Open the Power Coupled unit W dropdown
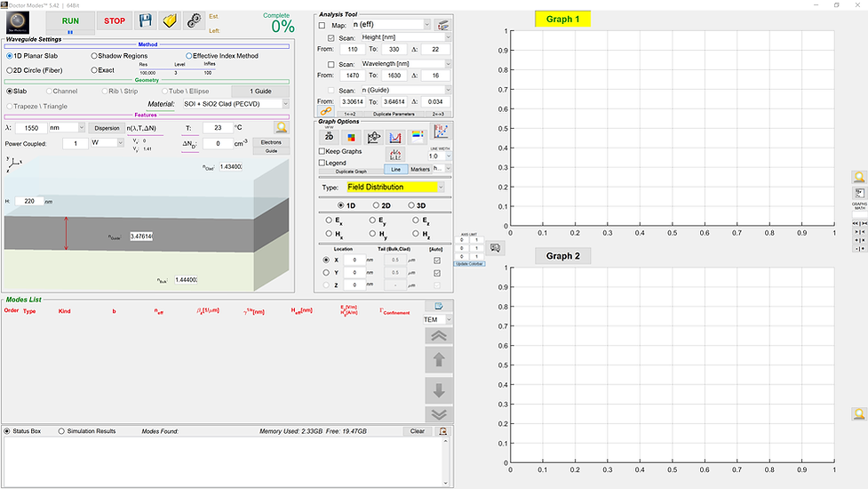 coord(107,143)
